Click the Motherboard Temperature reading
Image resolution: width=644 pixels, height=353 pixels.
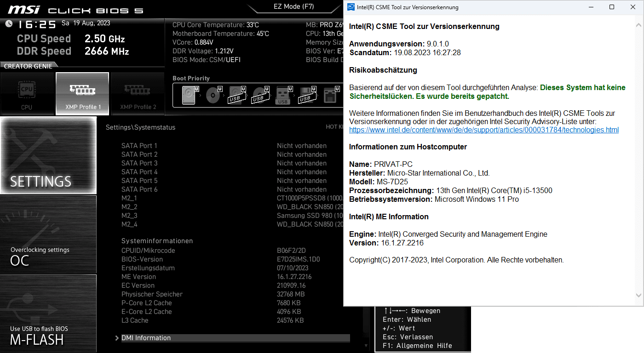[x=221, y=34]
